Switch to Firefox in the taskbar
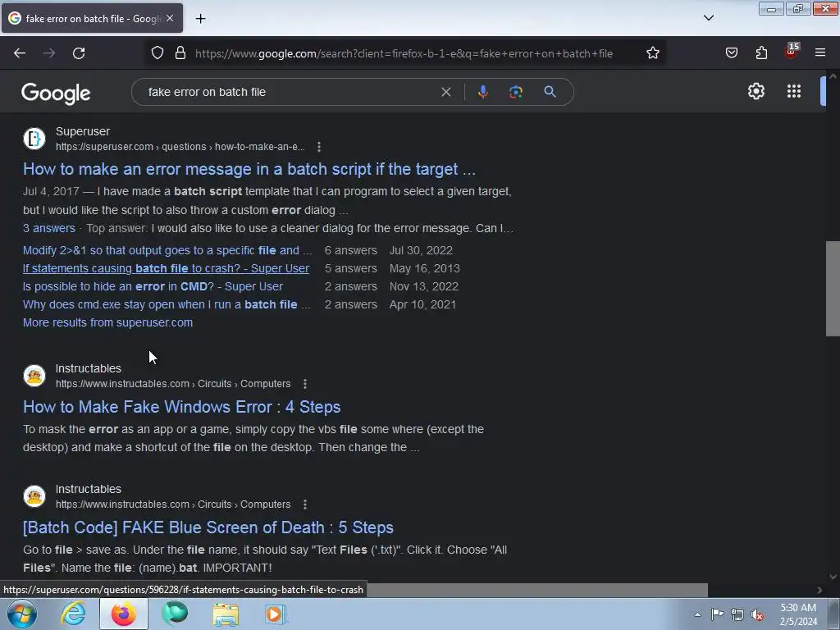The width and height of the screenshot is (840, 630). click(x=124, y=614)
